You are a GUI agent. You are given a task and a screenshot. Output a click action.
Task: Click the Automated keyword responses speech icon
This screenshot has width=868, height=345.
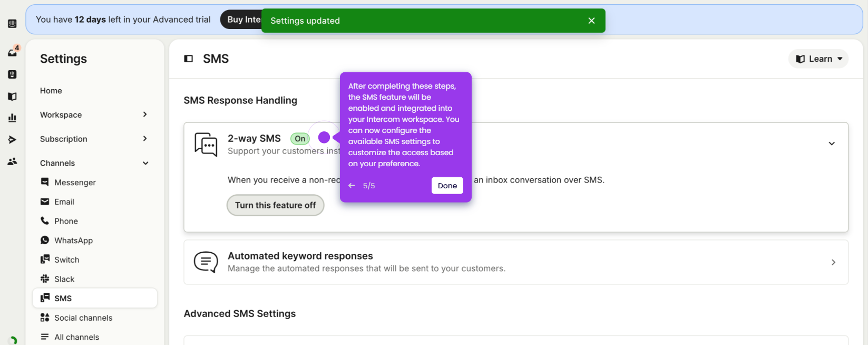206,262
